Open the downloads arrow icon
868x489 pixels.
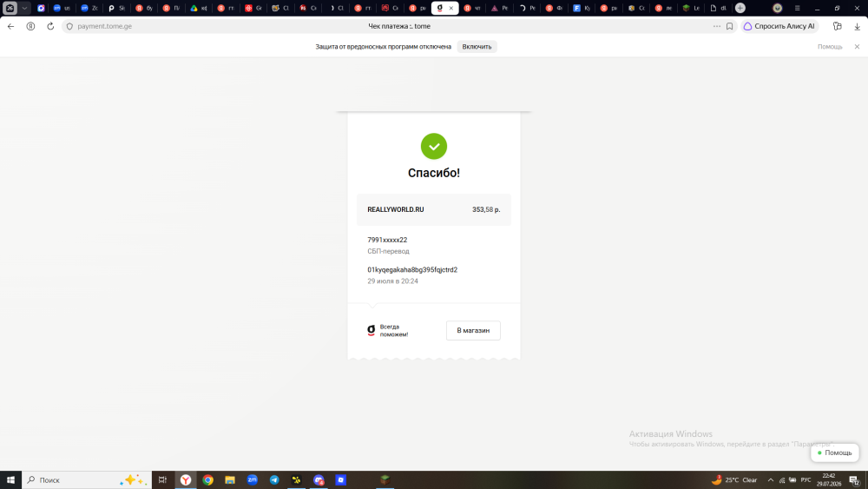(857, 26)
